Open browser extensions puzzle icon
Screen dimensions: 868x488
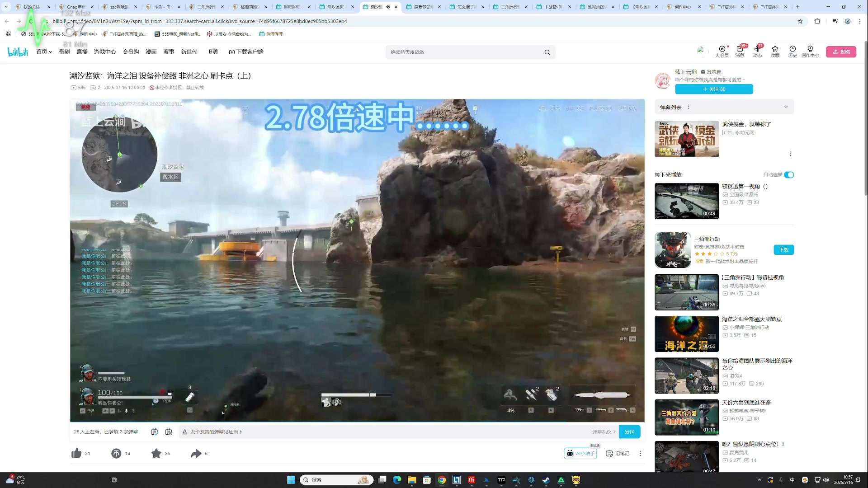[x=817, y=21]
